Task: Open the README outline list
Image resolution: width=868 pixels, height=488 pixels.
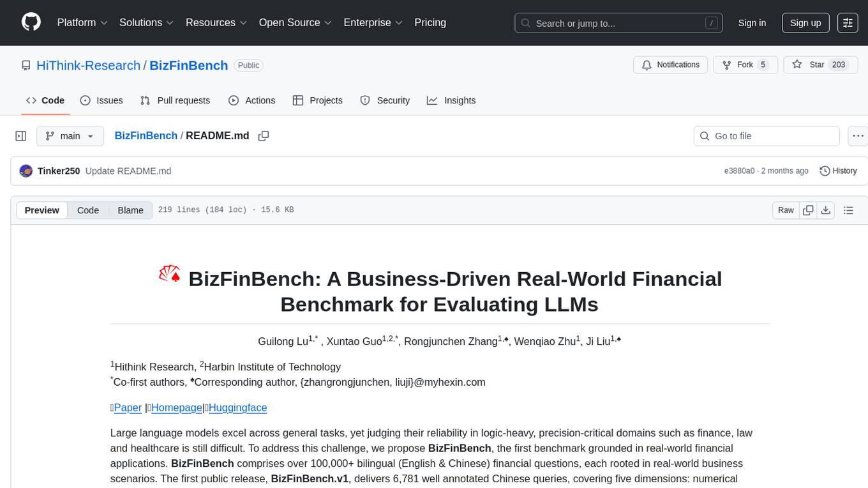Action: click(x=848, y=210)
